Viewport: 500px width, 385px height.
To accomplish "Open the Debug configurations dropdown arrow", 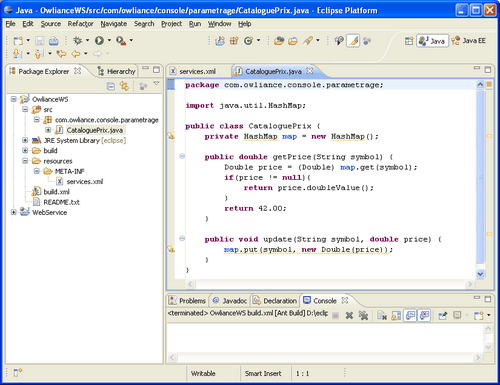I will (x=87, y=40).
